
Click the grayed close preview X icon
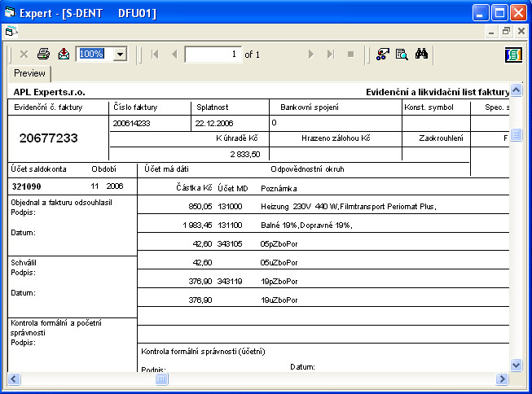[x=24, y=54]
